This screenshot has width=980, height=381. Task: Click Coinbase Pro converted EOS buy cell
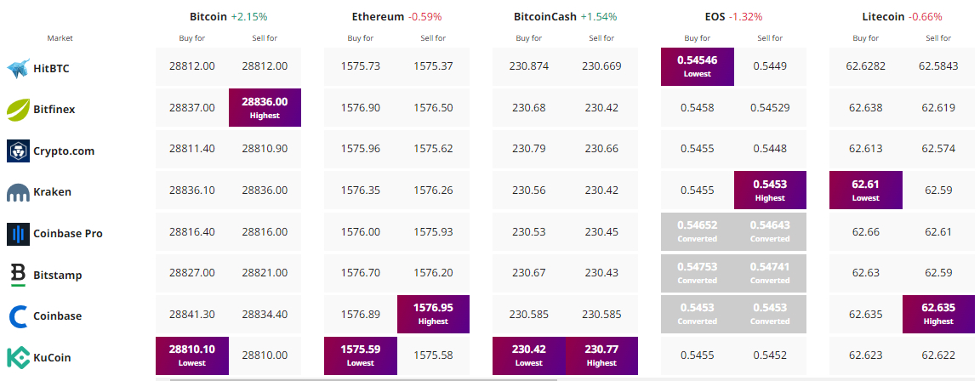(697, 231)
